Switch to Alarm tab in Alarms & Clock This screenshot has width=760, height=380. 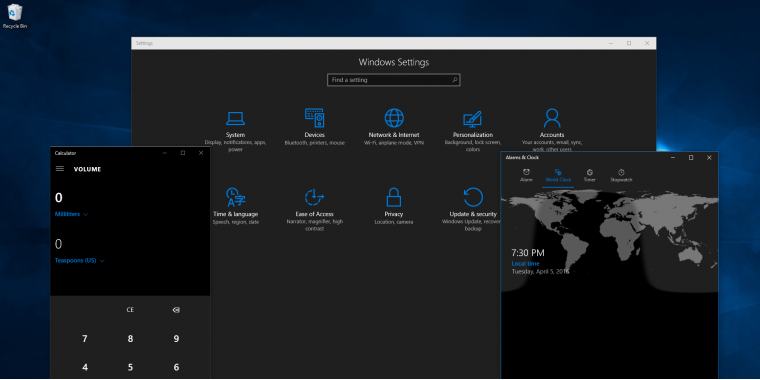tap(526, 175)
